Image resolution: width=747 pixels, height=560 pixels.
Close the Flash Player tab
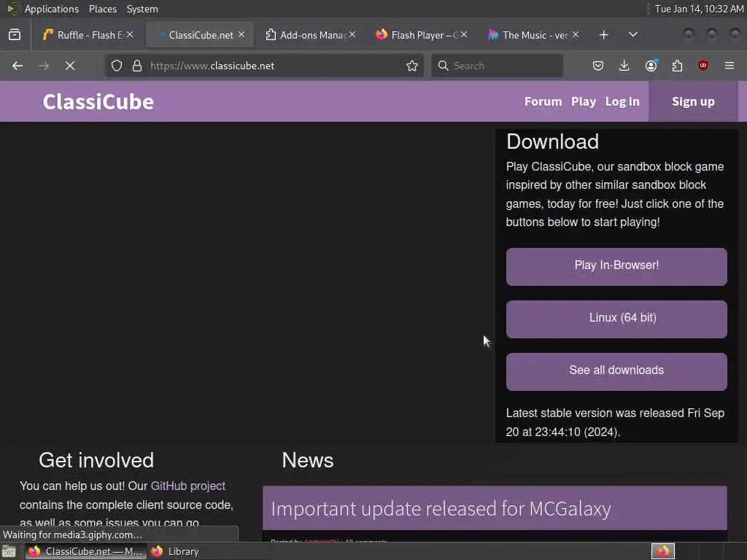464,35
